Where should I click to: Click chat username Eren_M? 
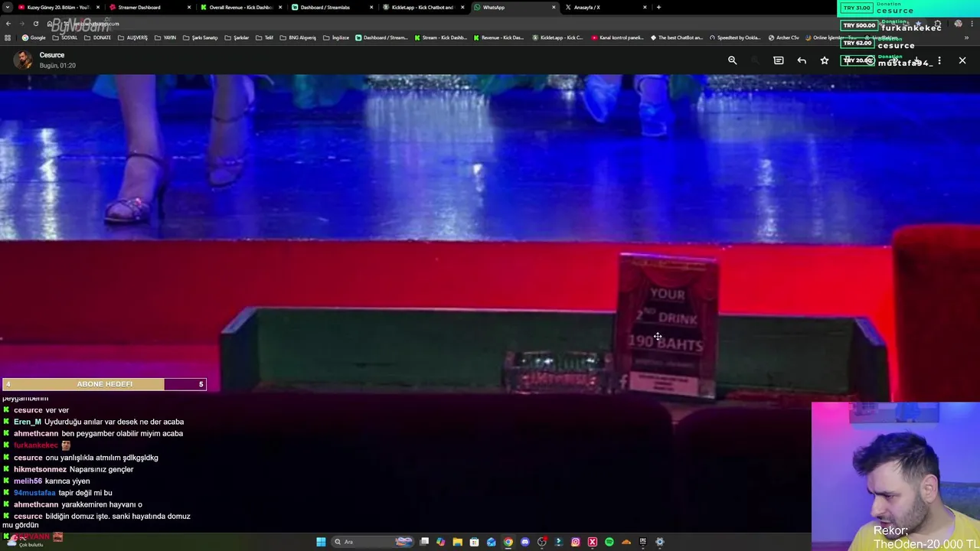28,422
